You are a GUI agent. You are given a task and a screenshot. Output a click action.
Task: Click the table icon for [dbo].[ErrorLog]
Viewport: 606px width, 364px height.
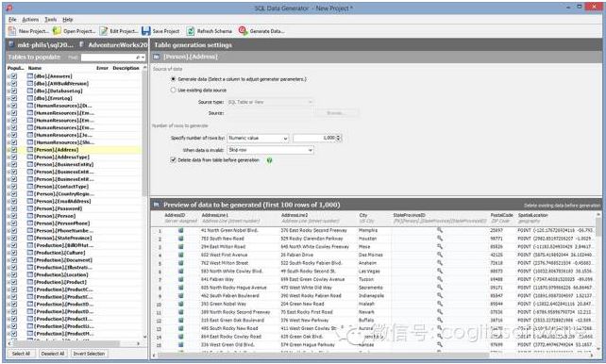tap(30, 98)
